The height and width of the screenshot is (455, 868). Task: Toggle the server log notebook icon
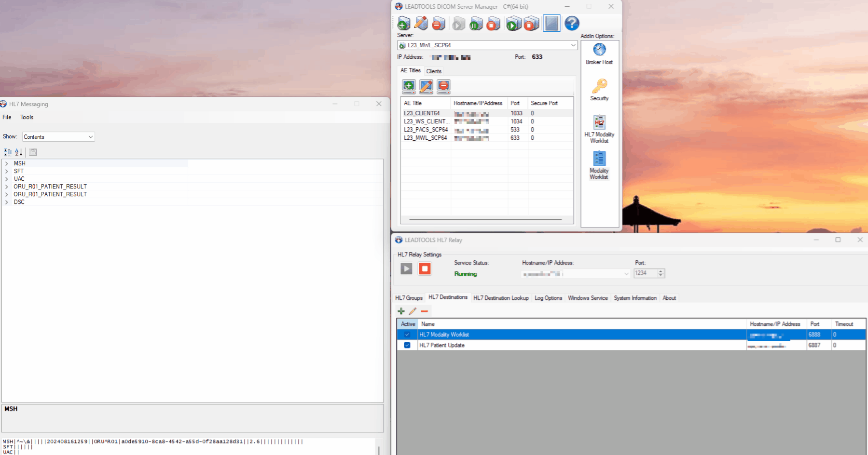(x=551, y=23)
